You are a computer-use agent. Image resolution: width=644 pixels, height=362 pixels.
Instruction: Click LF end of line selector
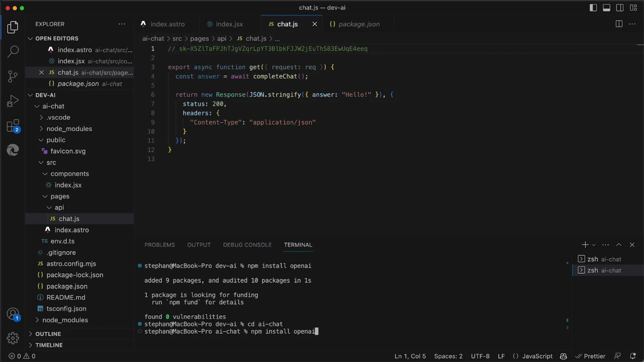(501, 356)
